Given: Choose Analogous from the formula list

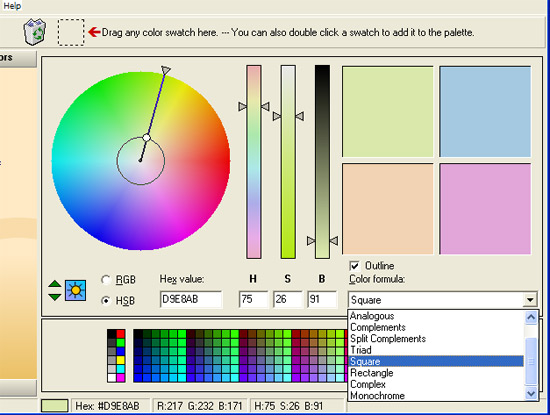Looking at the screenshot, I should tap(436, 316).
